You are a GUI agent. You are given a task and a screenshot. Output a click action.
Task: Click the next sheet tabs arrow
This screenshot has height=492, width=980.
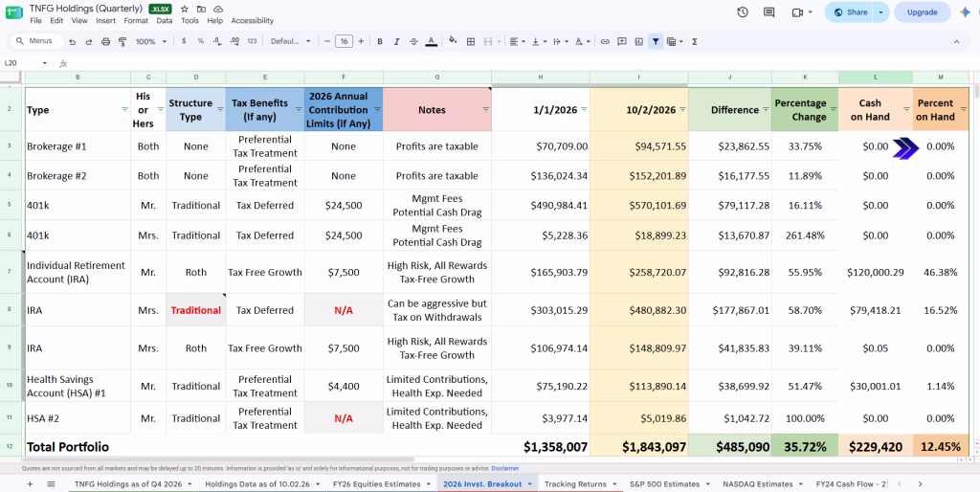(920, 484)
